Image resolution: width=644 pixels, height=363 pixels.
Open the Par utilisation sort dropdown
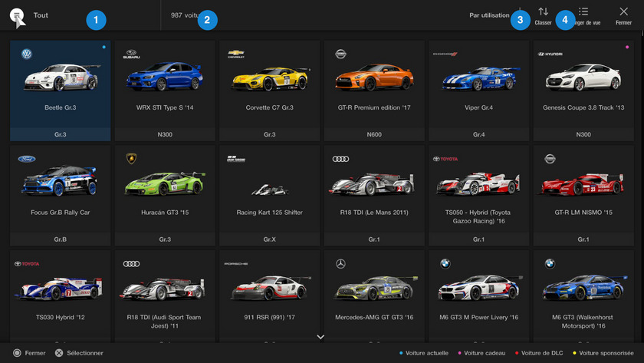(489, 15)
